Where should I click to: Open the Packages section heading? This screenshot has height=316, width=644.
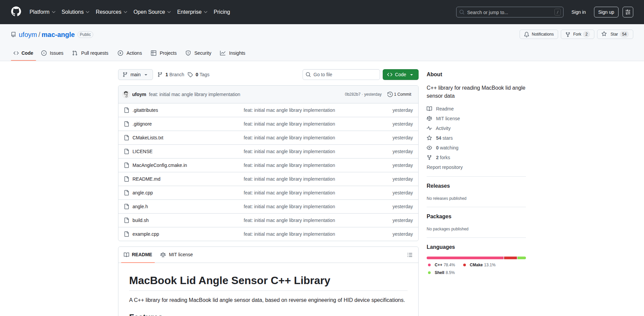pyautogui.click(x=439, y=216)
